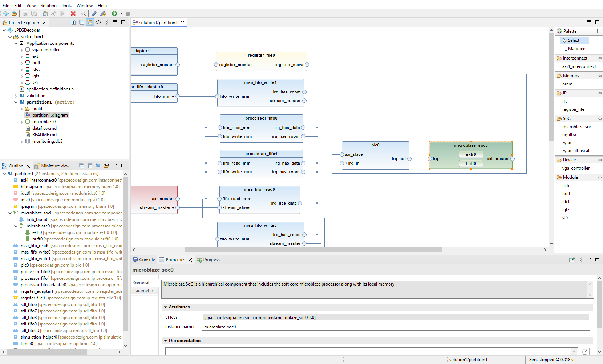The image size is (603, 364).
Task: Click the magnifying glass search icon
Action: [x=83, y=13]
